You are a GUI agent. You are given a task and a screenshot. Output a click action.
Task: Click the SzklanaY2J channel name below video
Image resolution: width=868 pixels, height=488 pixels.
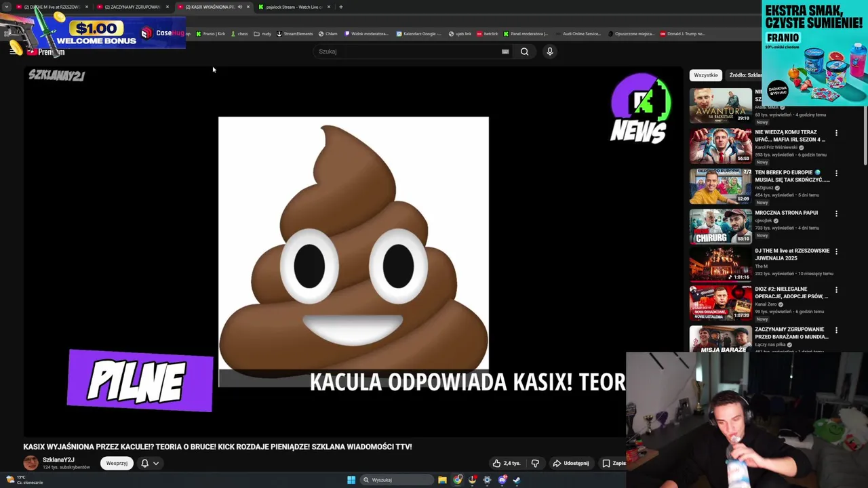point(58,460)
